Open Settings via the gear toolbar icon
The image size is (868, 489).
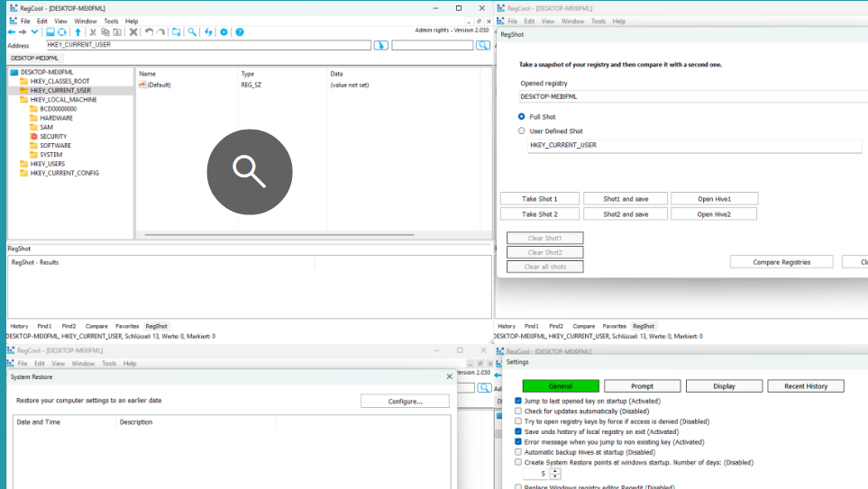pyautogui.click(x=224, y=32)
